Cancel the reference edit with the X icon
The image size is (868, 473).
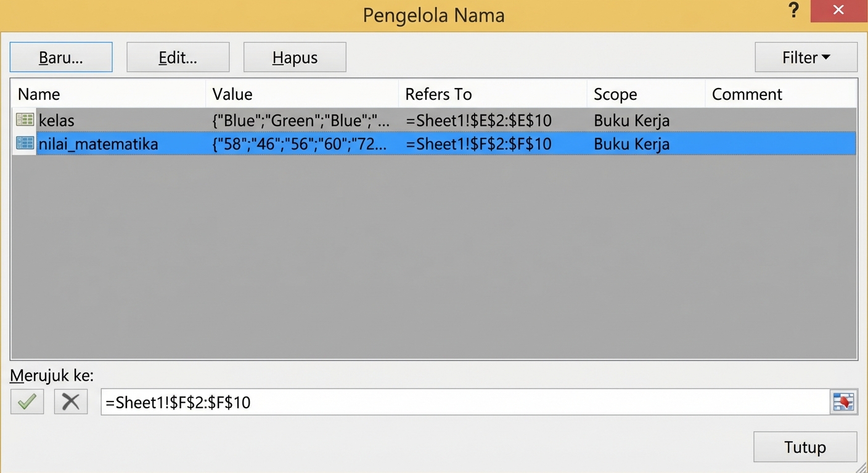tap(70, 402)
